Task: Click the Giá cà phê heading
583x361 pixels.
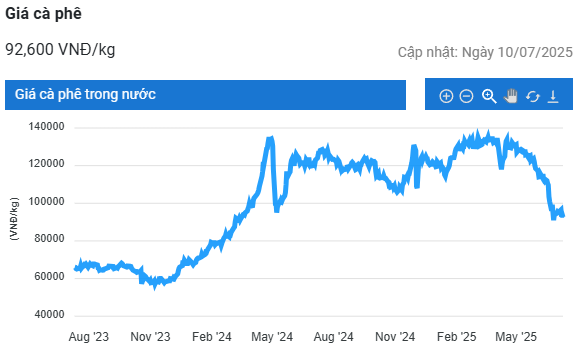Action: coord(44,14)
